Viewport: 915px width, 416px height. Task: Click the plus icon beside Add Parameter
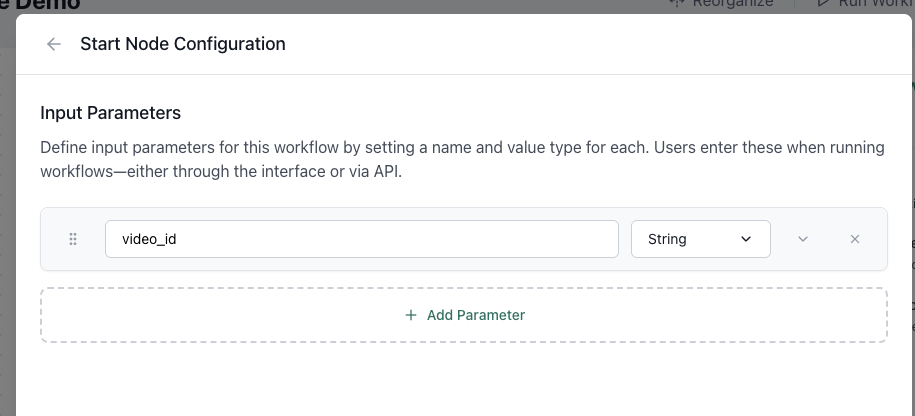point(411,315)
